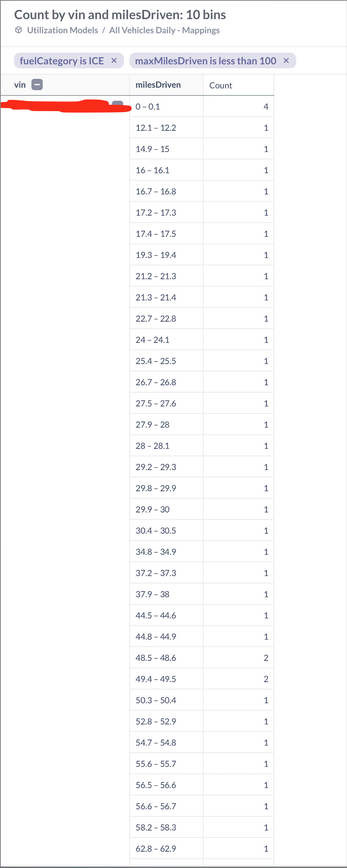347x868 pixels.
Task: Select the 12.1 – 12.2 milesDriven cell
Action: pyautogui.click(x=166, y=128)
